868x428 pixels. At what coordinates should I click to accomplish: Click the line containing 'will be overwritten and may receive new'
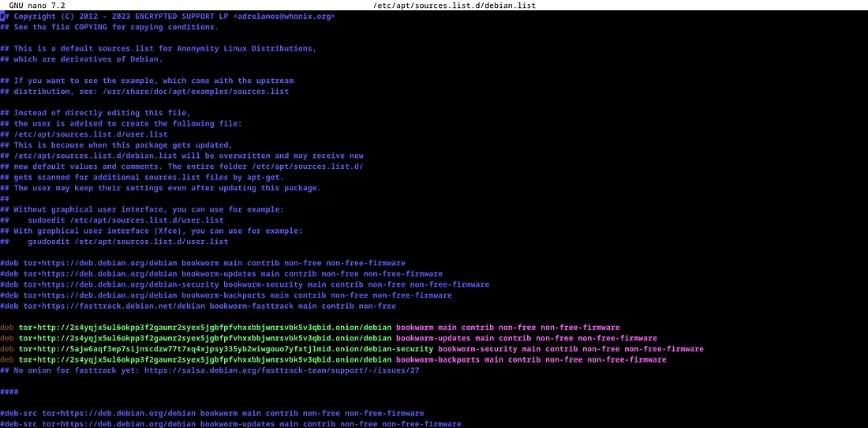pos(181,156)
